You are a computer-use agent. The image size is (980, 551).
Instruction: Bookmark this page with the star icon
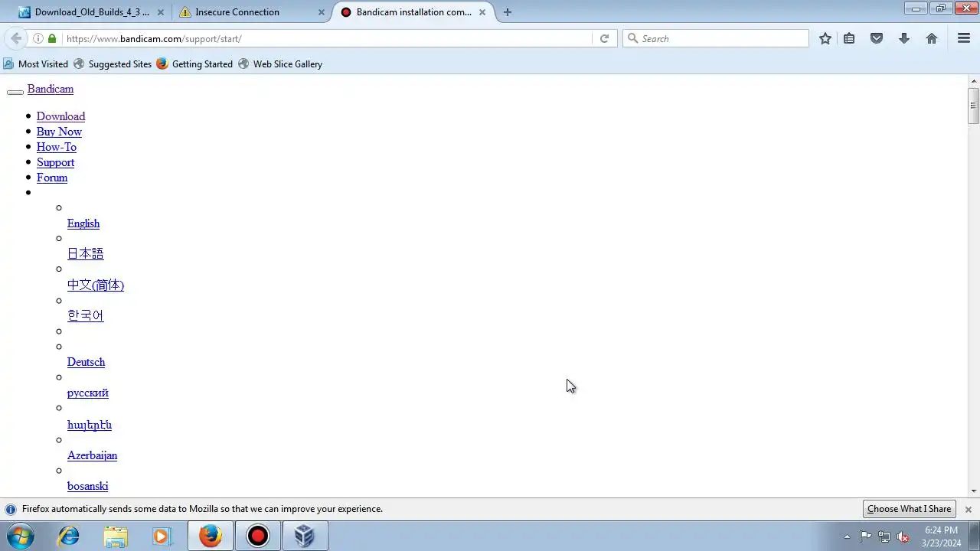825,38
